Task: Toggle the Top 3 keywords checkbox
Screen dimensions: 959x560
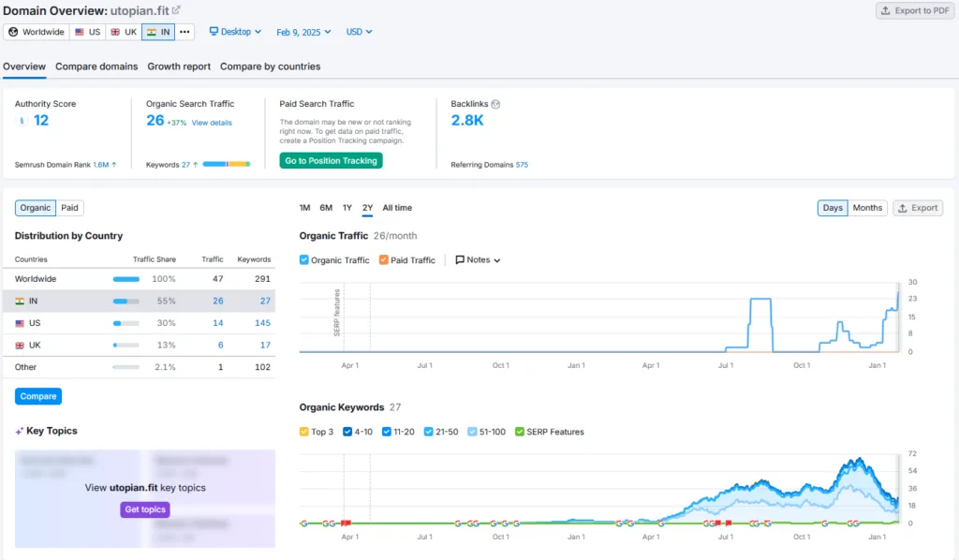Action: pyautogui.click(x=304, y=432)
